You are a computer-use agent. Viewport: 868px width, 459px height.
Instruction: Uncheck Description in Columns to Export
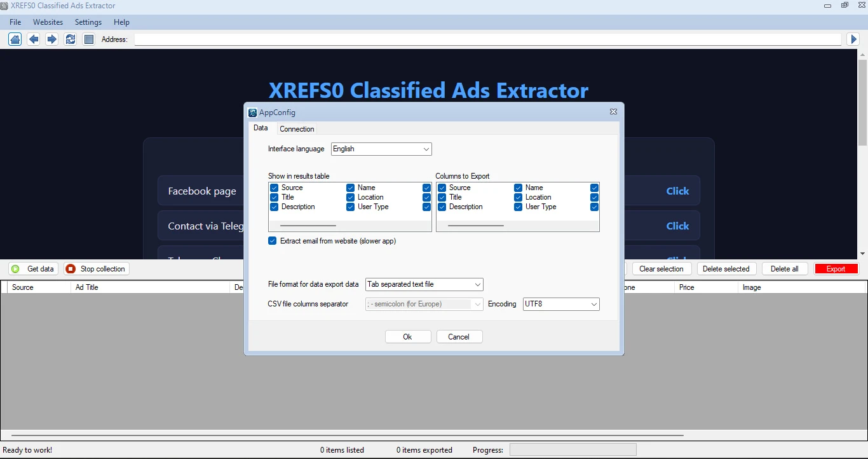442,207
